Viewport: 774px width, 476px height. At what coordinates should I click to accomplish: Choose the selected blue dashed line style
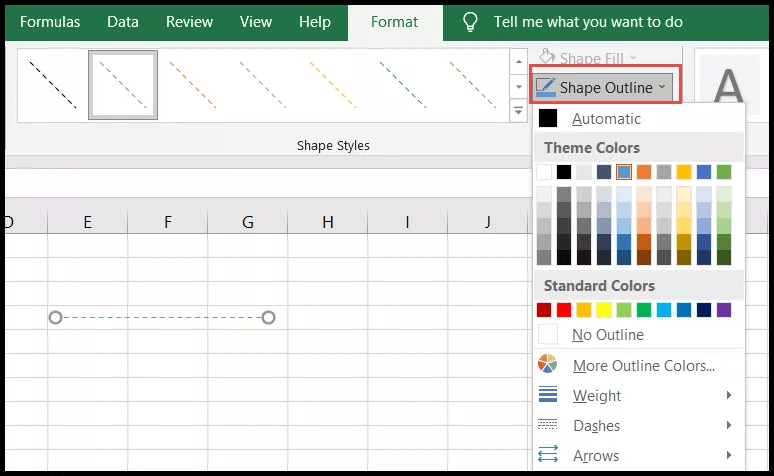click(x=123, y=85)
